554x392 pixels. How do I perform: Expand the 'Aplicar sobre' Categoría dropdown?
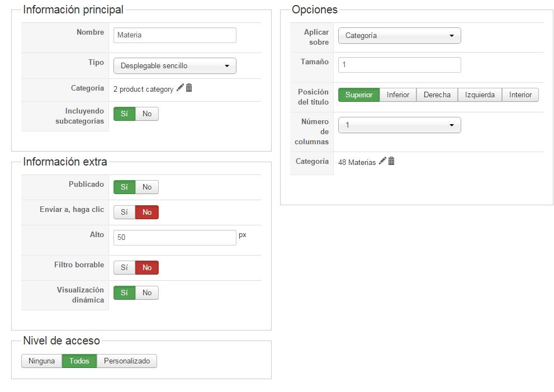coord(399,36)
